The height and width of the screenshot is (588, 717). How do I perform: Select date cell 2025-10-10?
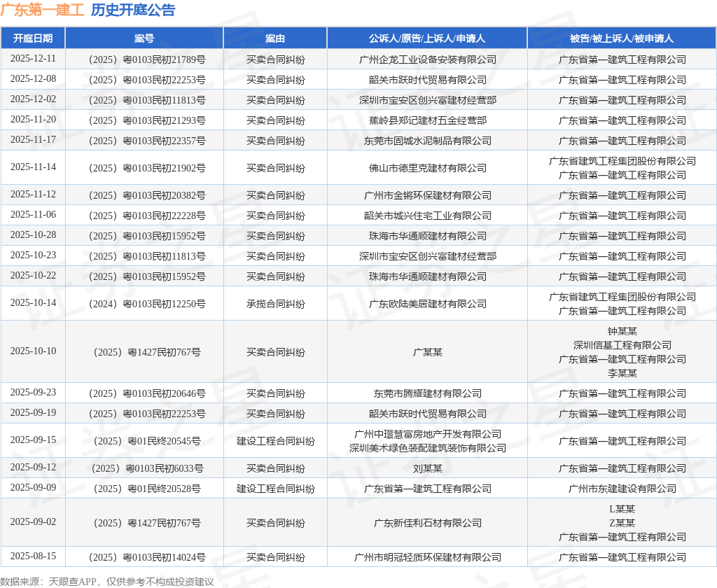(x=33, y=351)
